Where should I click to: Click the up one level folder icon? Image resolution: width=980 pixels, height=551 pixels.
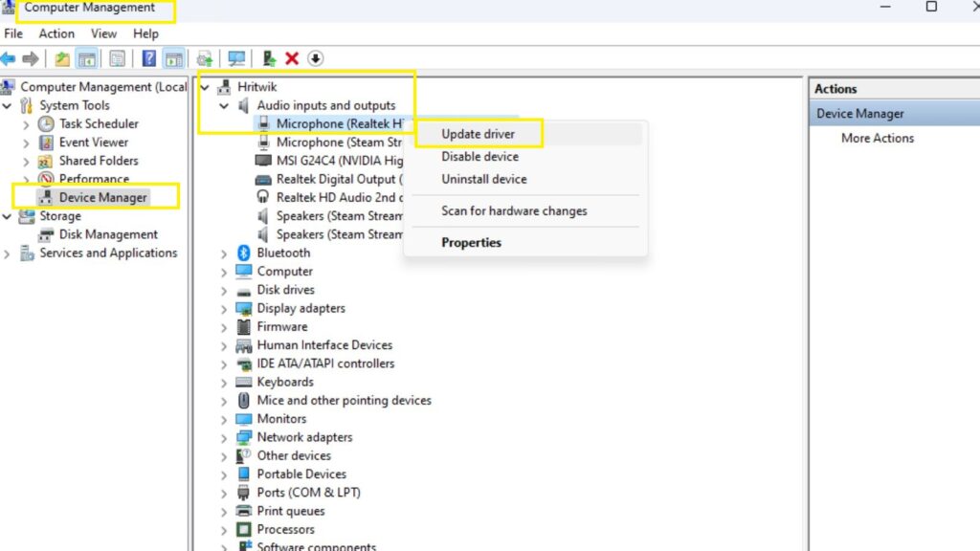tap(62, 58)
